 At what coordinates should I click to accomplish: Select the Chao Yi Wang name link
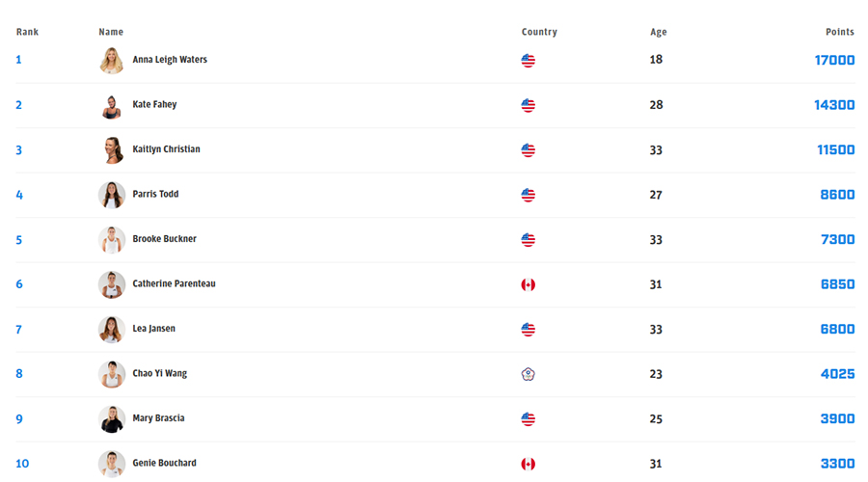click(159, 373)
